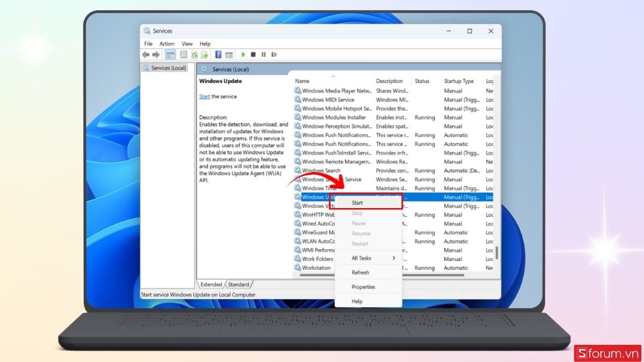This screenshot has width=644, height=362.
Task: Select the Windows Modules Installer row
Action: tap(393, 117)
